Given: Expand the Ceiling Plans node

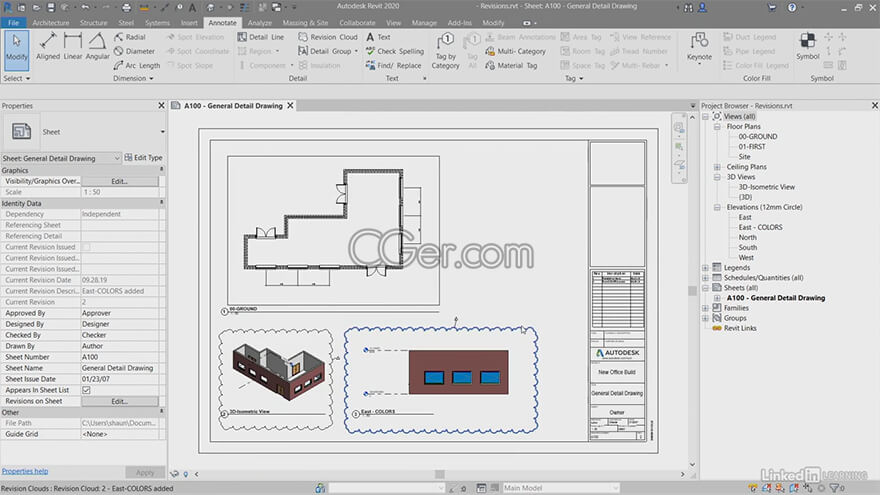Looking at the screenshot, I should tap(717, 167).
